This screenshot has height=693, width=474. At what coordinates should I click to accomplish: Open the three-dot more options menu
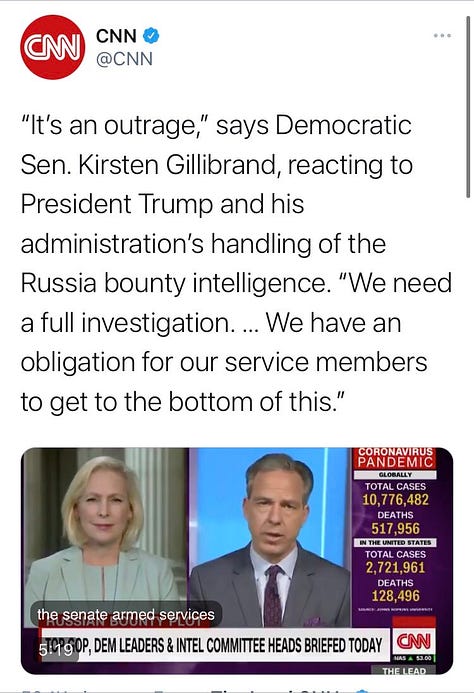442,35
